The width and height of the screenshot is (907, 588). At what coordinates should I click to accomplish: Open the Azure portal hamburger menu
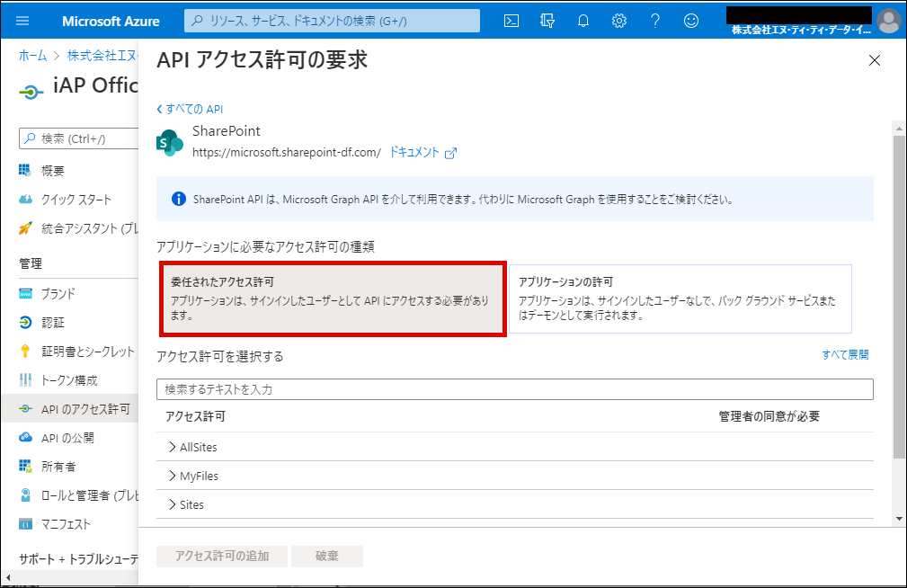(22, 21)
